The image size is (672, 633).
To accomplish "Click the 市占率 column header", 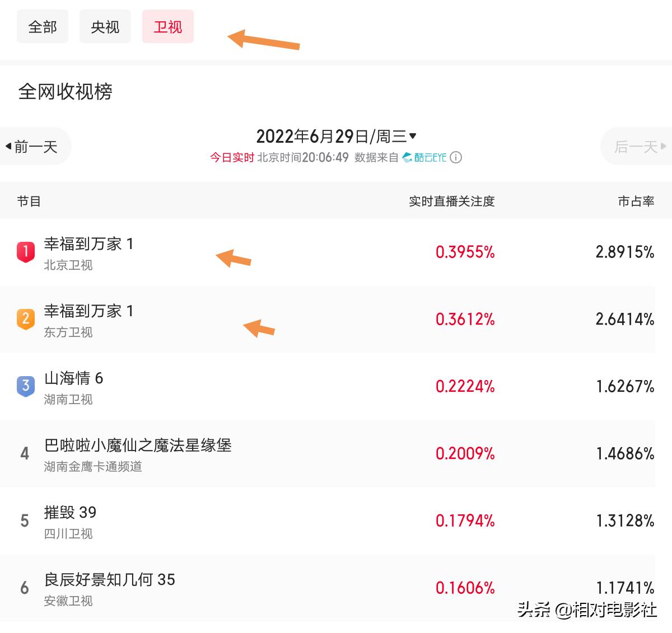I will [x=634, y=201].
